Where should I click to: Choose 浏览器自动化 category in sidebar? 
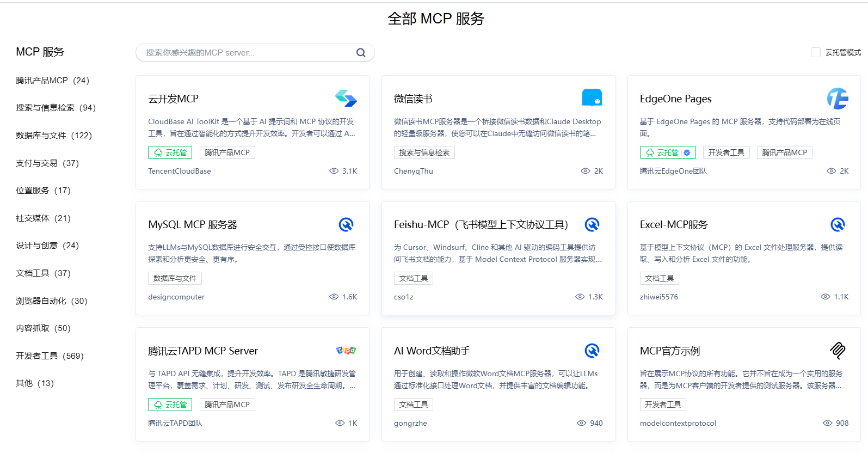coord(52,301)
